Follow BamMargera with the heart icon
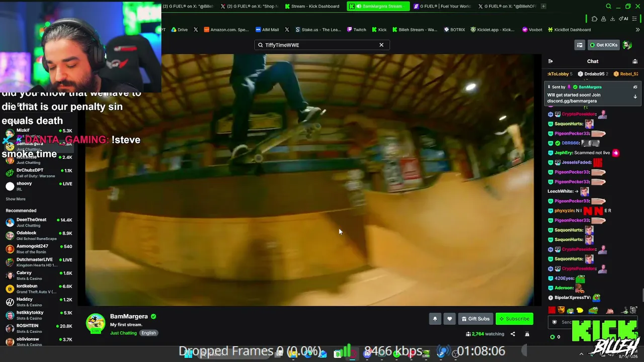 pos(450,319)
